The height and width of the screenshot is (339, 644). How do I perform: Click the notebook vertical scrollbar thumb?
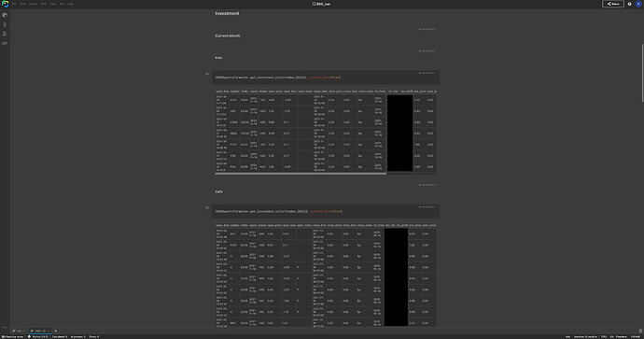[x=642, y=73]
